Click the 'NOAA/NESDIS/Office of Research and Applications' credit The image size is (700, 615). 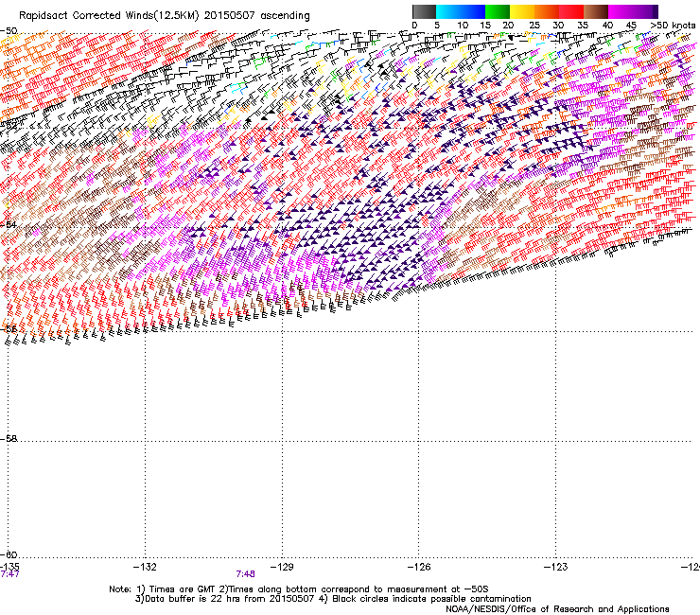(x=557, y=609)
